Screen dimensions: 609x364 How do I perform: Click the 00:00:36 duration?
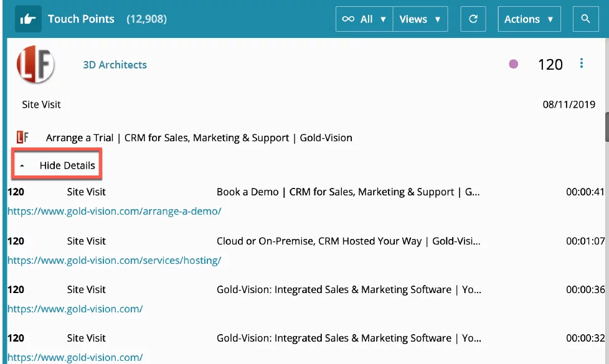(585, 290)
